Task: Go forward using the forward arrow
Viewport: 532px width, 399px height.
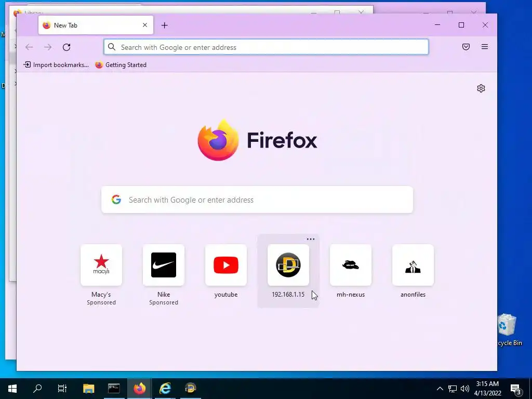Action: [48, 47]
